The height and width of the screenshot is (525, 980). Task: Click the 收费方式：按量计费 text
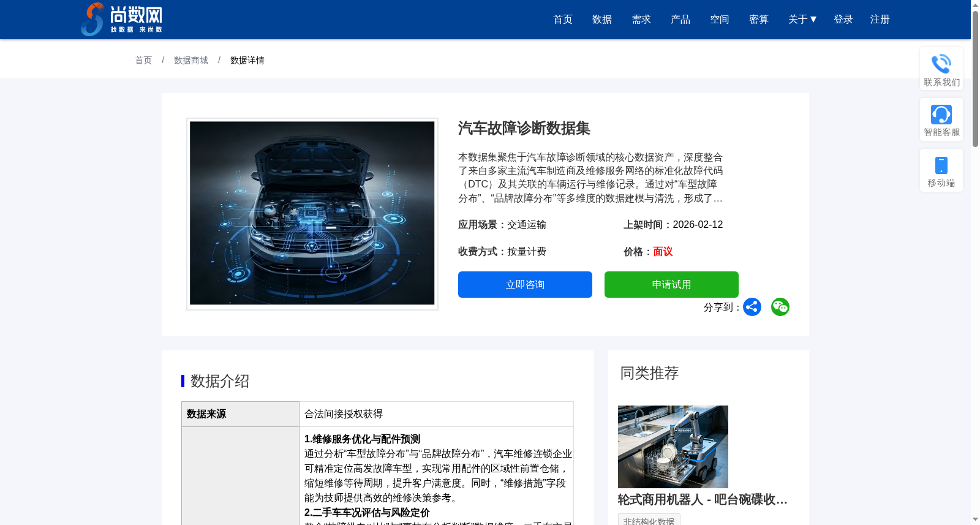[502, 252]
